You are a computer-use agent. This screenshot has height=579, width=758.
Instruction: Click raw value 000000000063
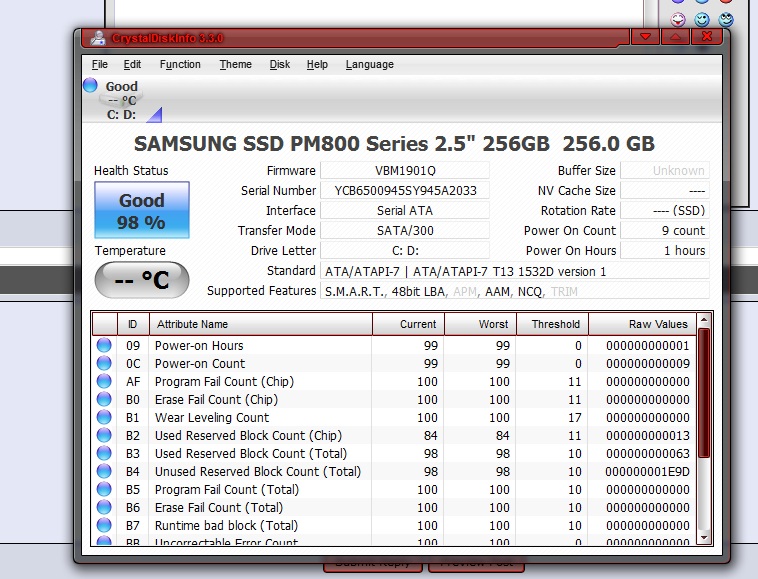click(648, 453)
